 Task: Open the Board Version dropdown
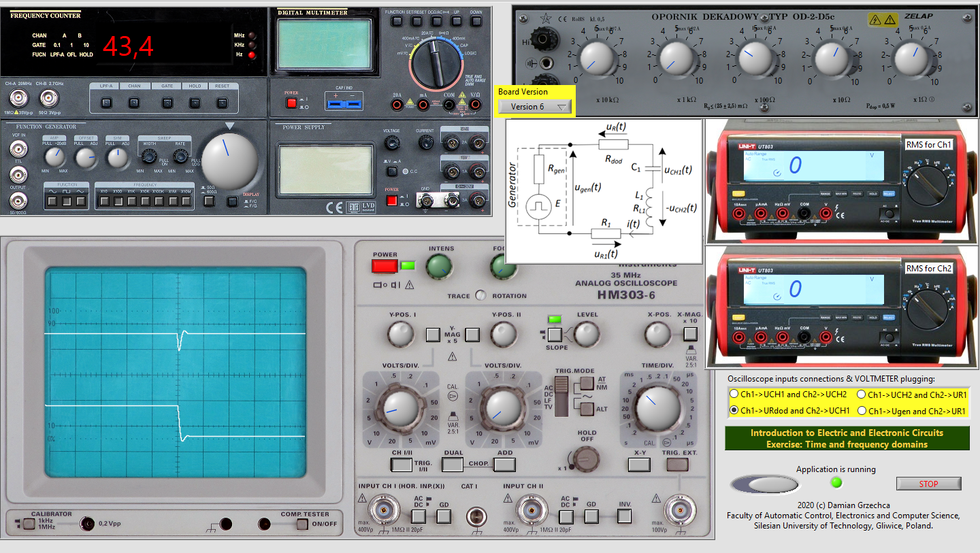(x=535, y=107)
